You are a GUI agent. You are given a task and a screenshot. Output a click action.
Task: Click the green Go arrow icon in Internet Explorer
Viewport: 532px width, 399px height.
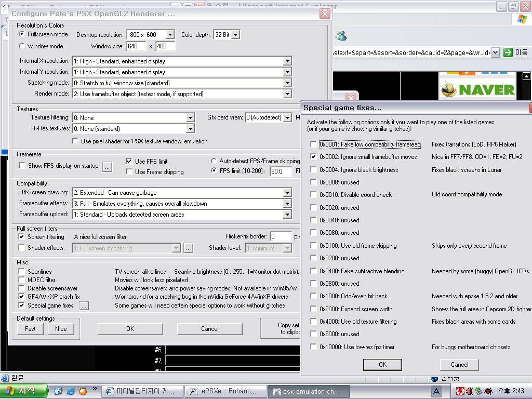tap(508, 52)
